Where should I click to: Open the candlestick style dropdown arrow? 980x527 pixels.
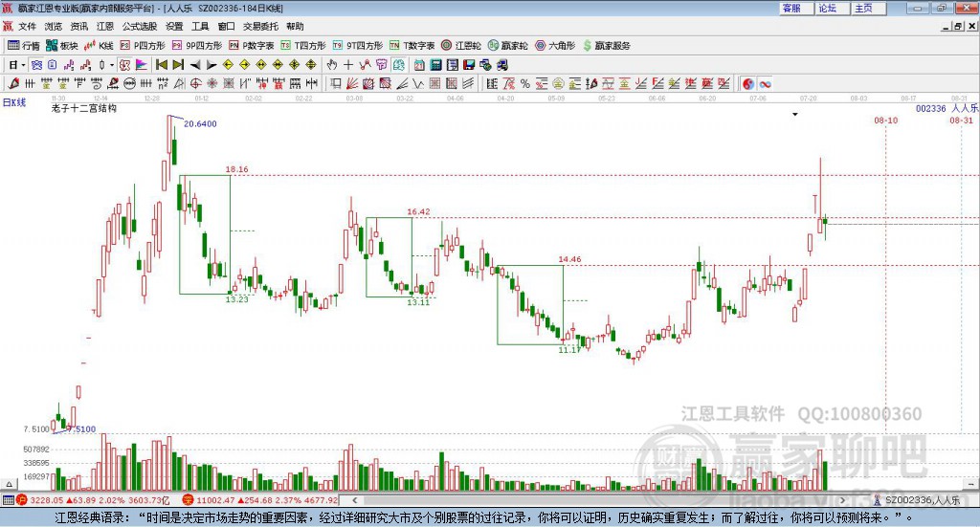pyautogui.click(x=112, y=65)
